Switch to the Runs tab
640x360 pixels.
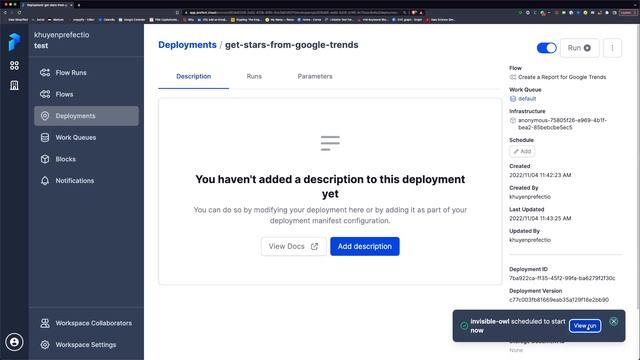coord(254,76)
